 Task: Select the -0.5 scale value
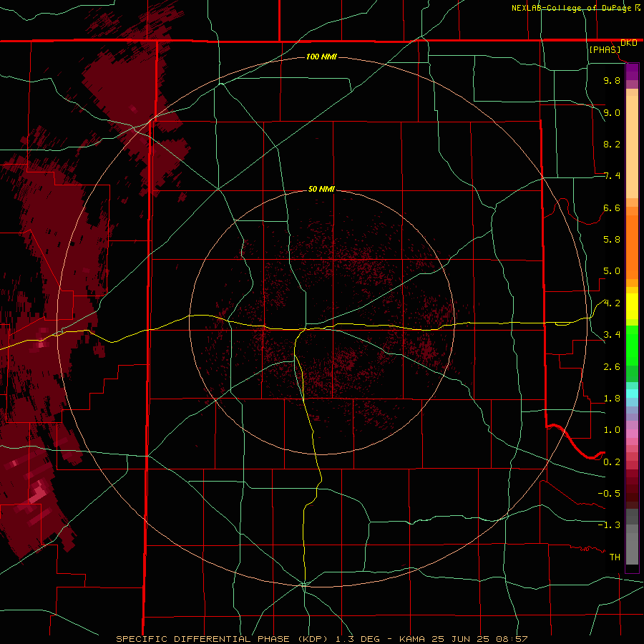609,494
